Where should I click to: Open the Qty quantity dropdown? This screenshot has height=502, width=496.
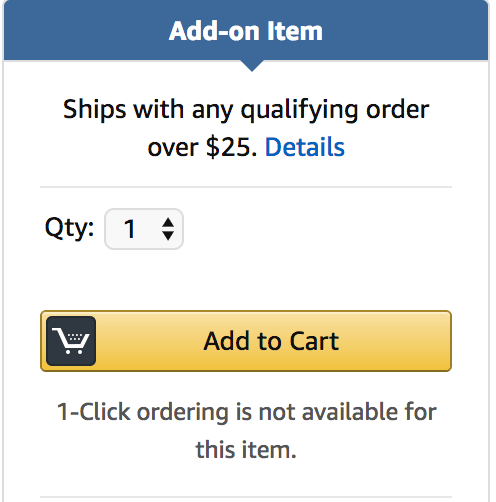click(x=144, y=229)
